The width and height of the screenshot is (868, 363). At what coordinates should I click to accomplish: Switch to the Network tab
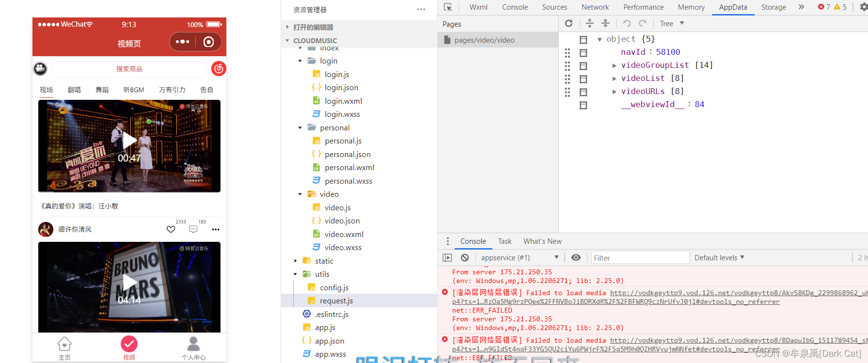coord(595,7)
